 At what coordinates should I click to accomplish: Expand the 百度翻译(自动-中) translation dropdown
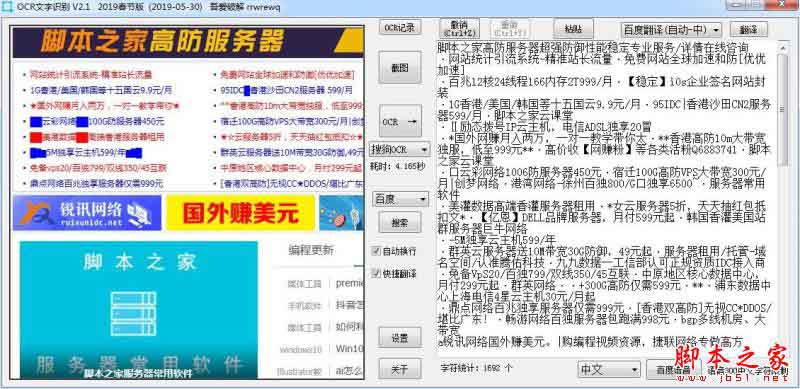click(x=671, y=30)
